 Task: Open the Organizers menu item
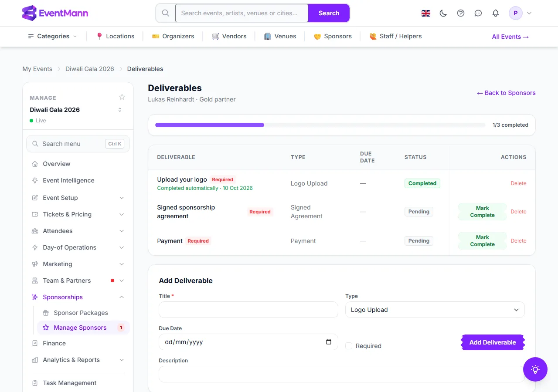click(173, 36)
